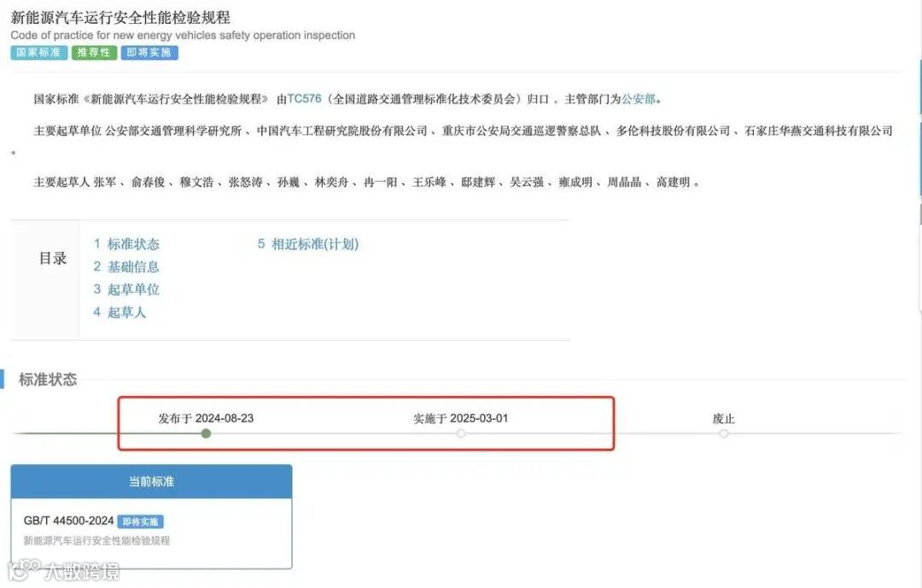
Task: Open the 公安部 department link
Action: [639, 99]
